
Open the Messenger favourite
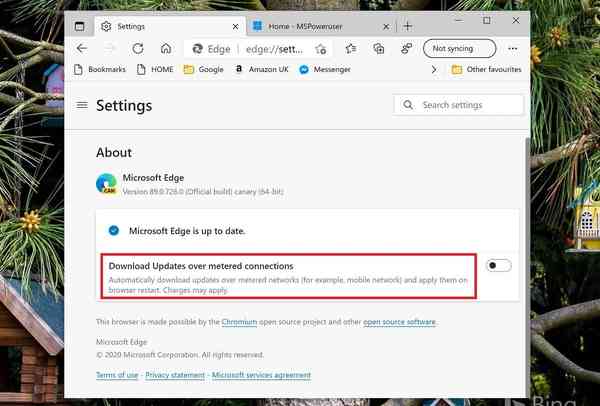coord(325,69)
